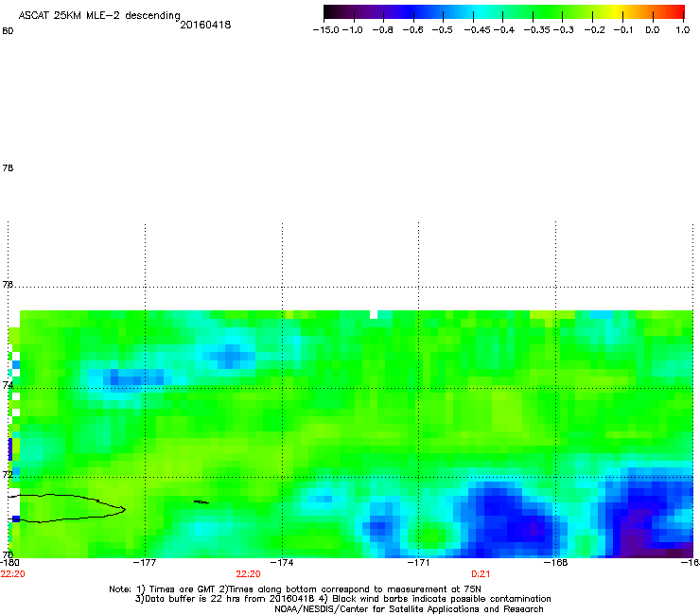Click the large island coastline outline near -180
The image size is (700, 615).
click(67, 508)
